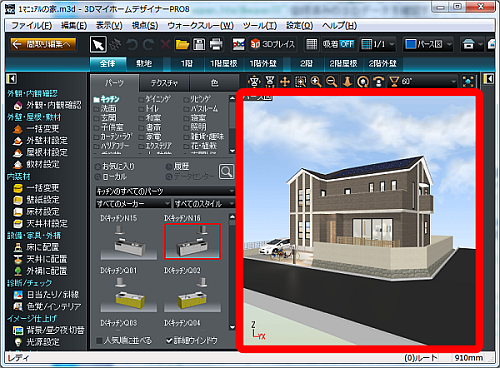
Task: Open the パース図 view dropdown
Action: [x=428, y=44]
